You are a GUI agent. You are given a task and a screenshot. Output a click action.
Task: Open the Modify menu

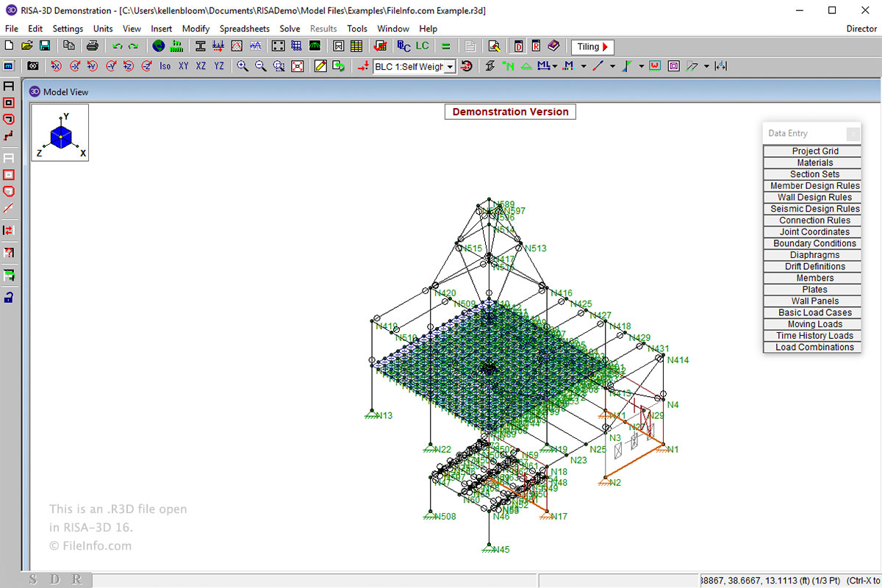(x=196, y=29)
